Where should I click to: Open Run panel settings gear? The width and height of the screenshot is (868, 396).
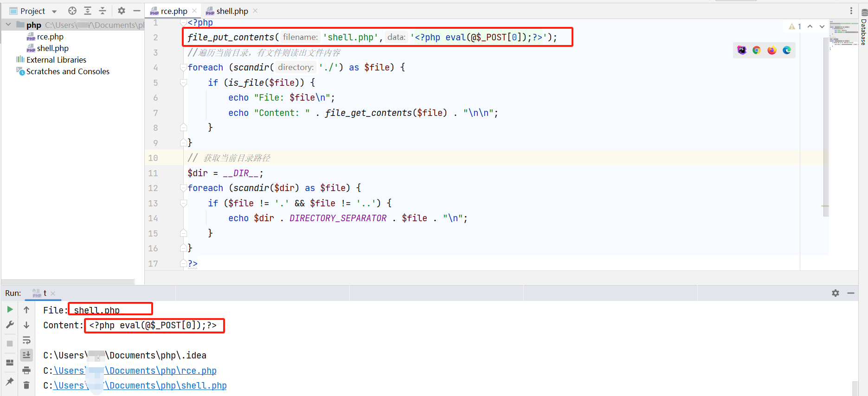pyautogui.click(x=836, y=293)
